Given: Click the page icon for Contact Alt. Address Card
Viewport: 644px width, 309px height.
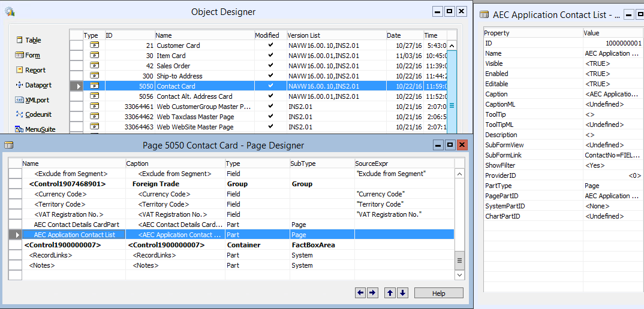Looking at the screenshot, I should coord(95,96).
